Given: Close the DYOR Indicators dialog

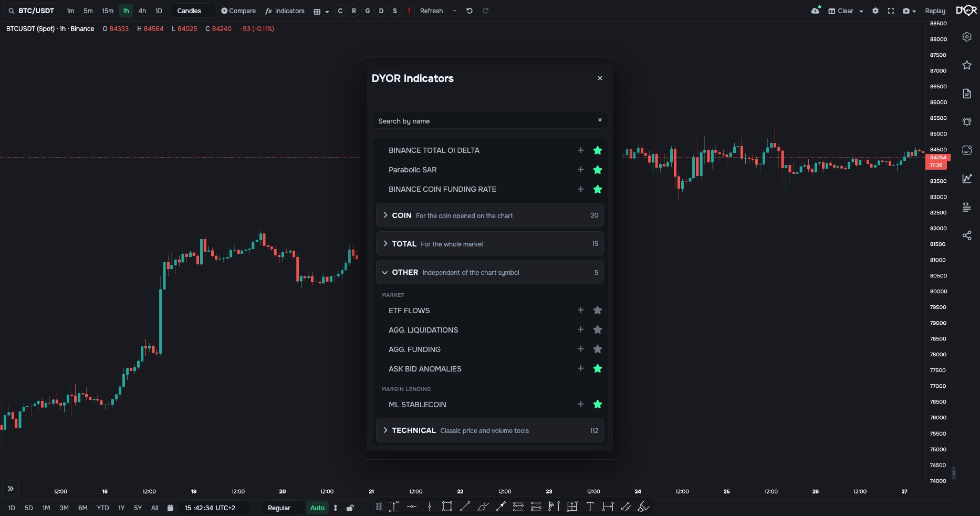Looking at the screenshot, I should (600, 78).
